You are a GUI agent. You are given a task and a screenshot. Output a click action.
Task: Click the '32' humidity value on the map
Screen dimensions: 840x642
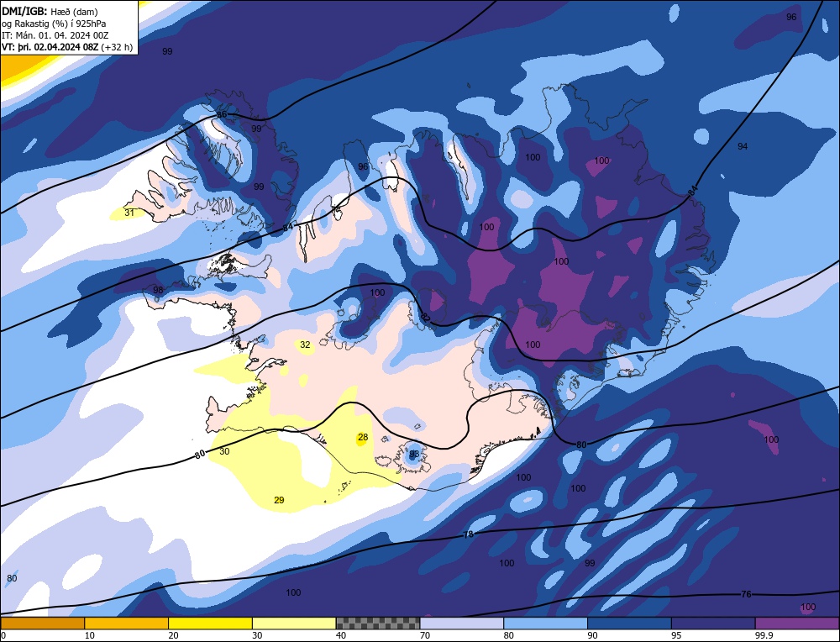pos(305,345)
